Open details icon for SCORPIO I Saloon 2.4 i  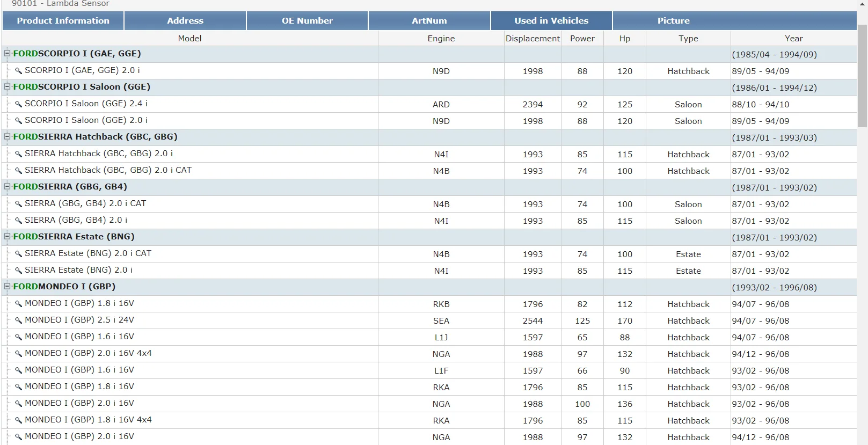[x=18, y=104]
